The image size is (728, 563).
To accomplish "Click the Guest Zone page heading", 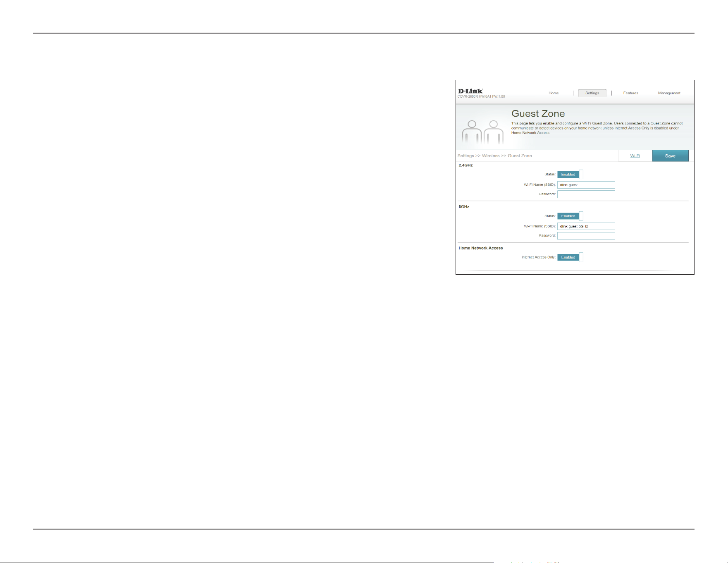I will 538,114.
